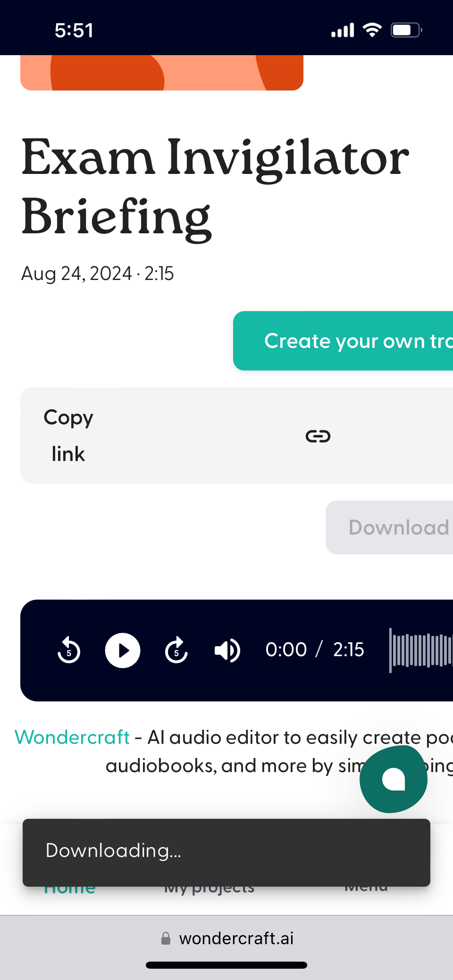
Task: Tap the Wi-Fi icon in status bar
Action: click(372, 30)
